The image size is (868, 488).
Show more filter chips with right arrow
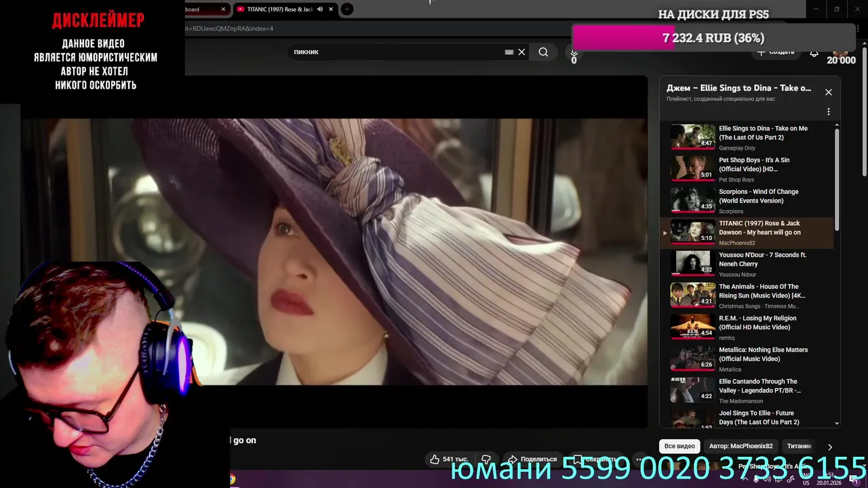[829, 447]
